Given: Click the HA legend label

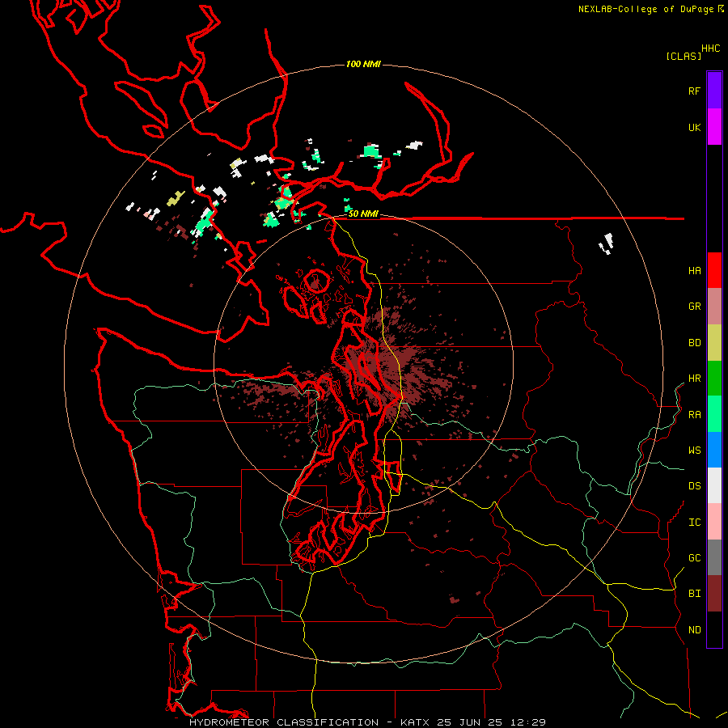Looking at the screenshot, I should point(694,270).
